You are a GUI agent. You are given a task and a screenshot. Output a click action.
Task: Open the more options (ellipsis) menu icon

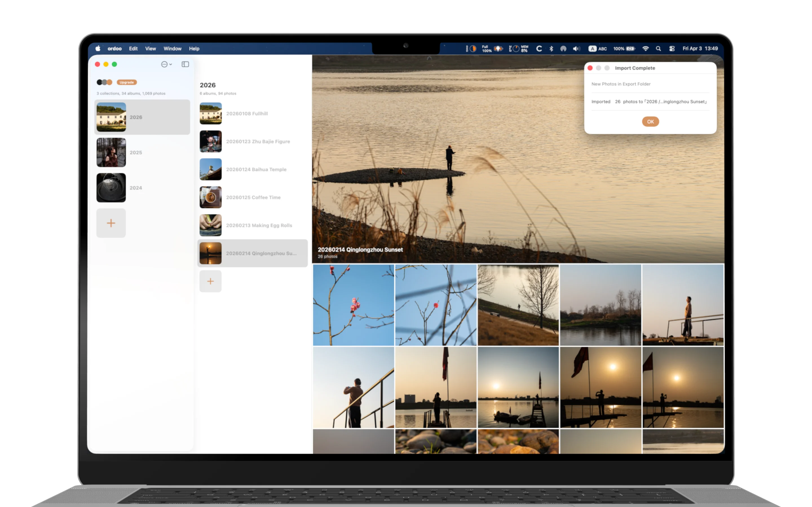(164, 65)
